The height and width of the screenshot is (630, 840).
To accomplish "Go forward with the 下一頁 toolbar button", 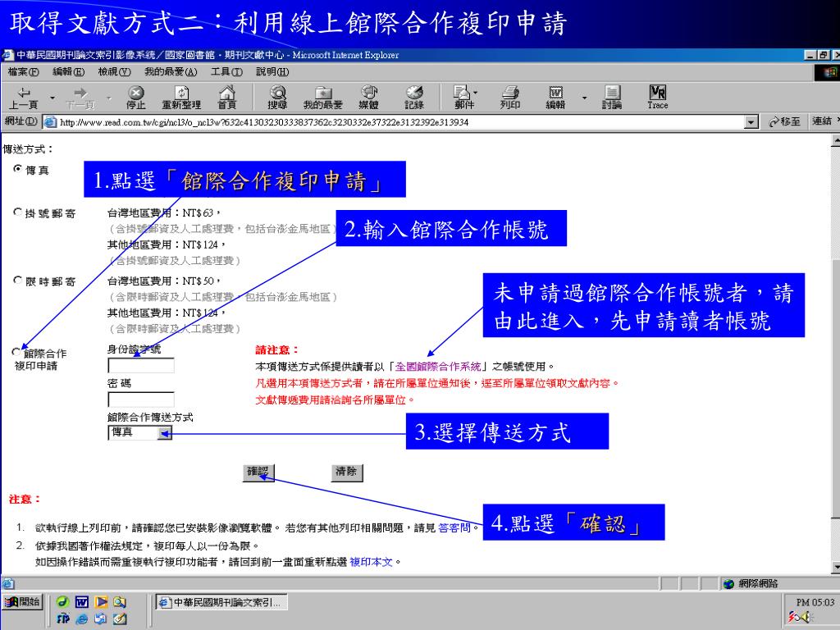I will tap(80, 98).
